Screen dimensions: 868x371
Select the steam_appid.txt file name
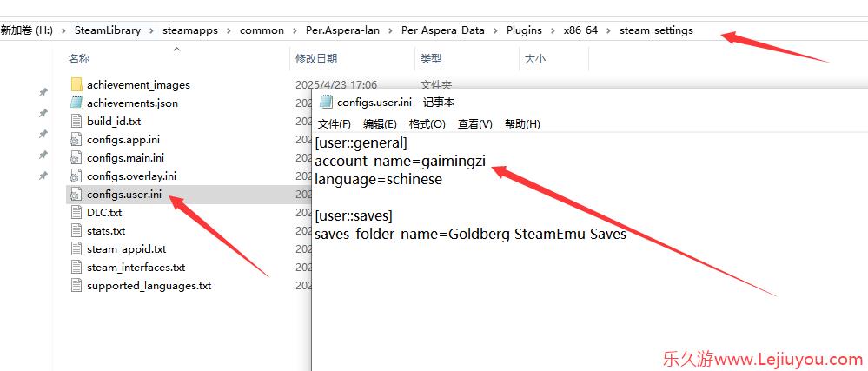[127, 249]
